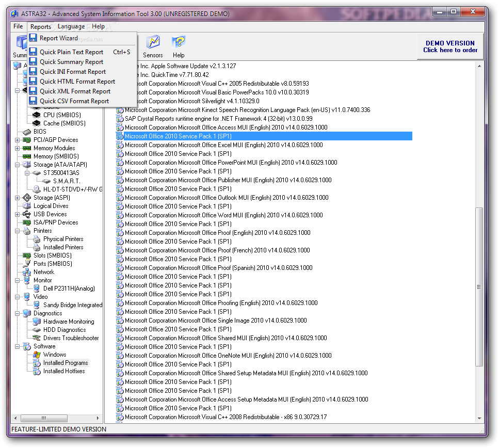Screen dimensions: 499x448
Task: Select Installed Programs in tree
Action: (66, 363)
